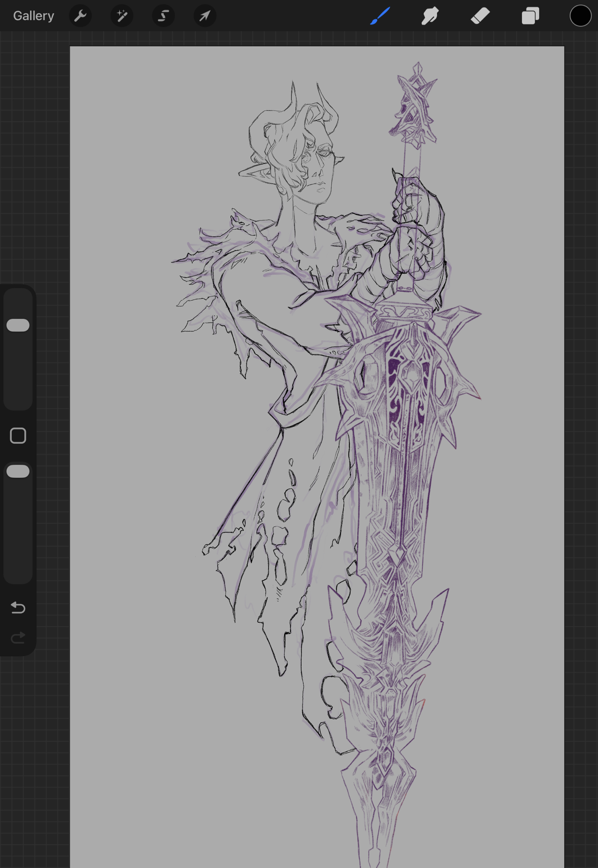The image size is (598, 868).
Task: Open the Layers panel
Action: (530, 16)
